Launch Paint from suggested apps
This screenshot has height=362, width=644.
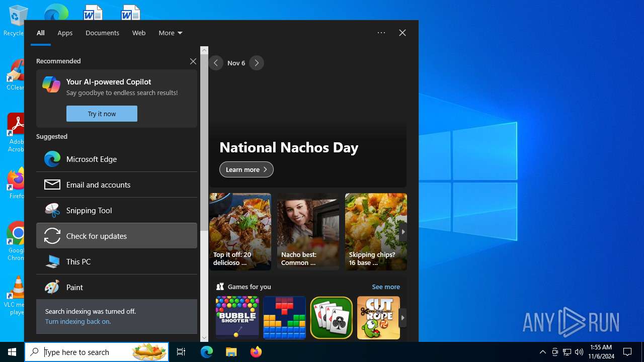[x=117, y=287]
